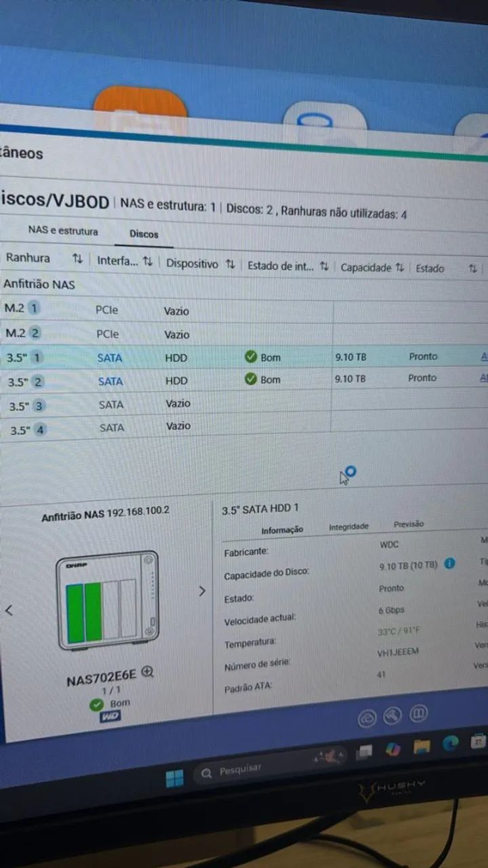Go to the next NAS enclosure arrow
Screen dimensions: 488x868
click(201, 591)
